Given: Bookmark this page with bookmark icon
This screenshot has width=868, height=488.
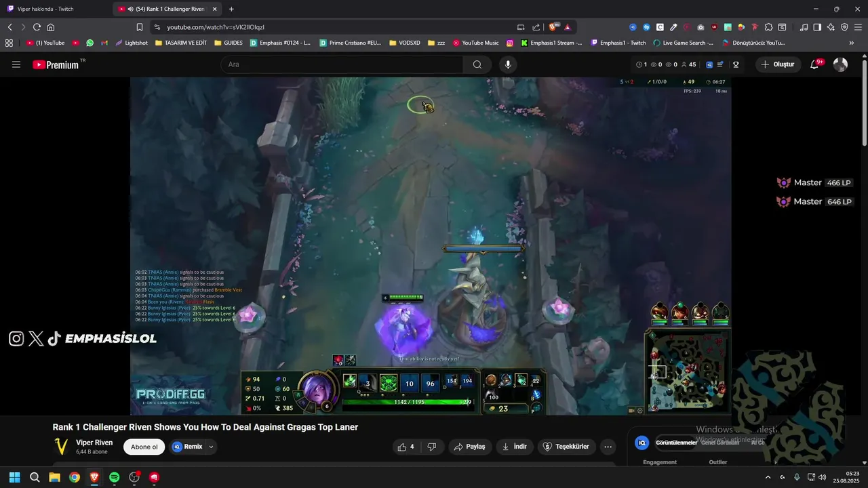Looking at the screenshot, I should [140, 27].
